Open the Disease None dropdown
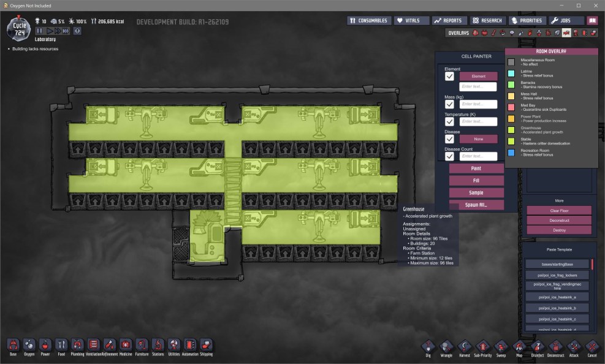605x364 pixels. pyautogui.click(x=479, y=138)
